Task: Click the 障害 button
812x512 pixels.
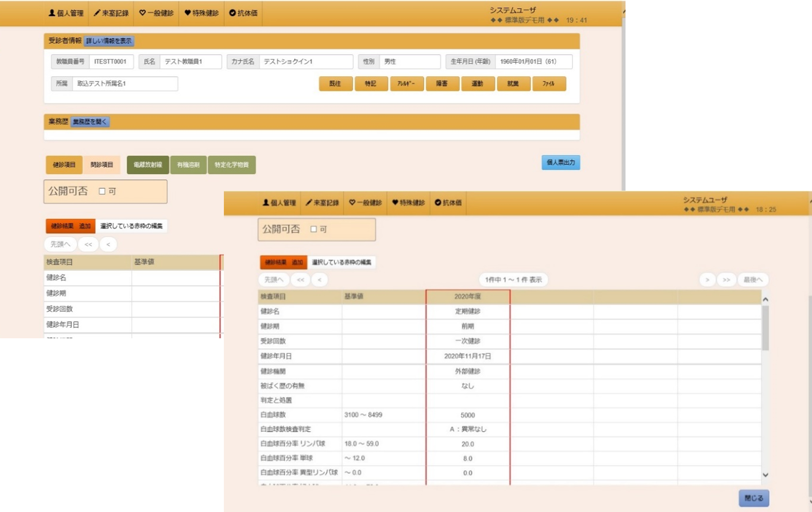Action: coord(442,83)
